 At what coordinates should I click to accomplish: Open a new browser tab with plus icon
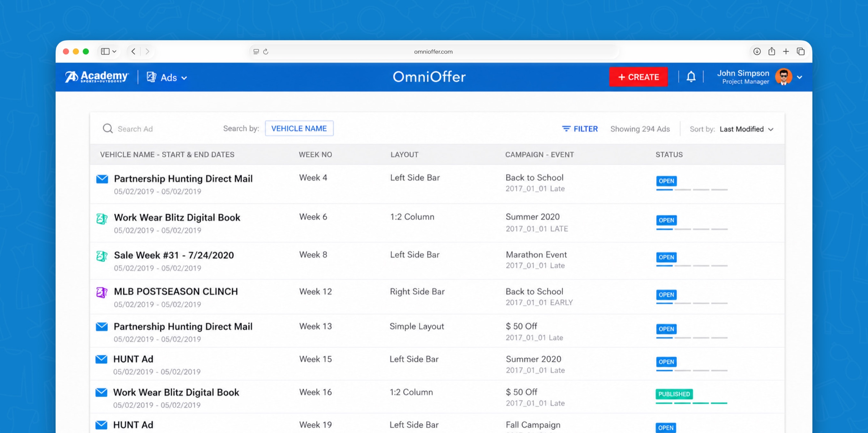786,51
